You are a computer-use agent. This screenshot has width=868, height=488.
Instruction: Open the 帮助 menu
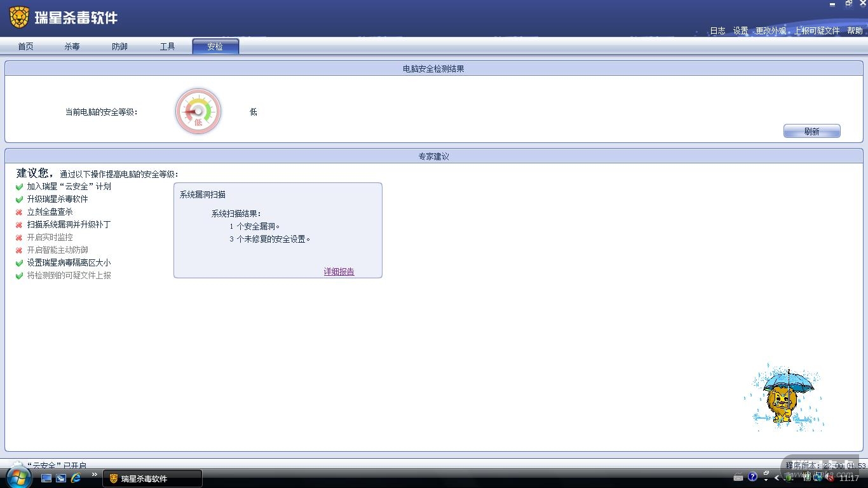point(855,30)
